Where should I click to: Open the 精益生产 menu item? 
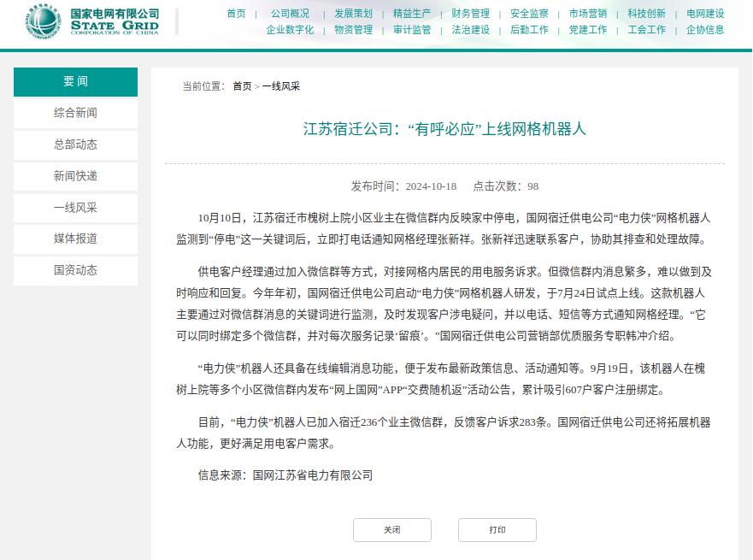[x=412, y=14]
